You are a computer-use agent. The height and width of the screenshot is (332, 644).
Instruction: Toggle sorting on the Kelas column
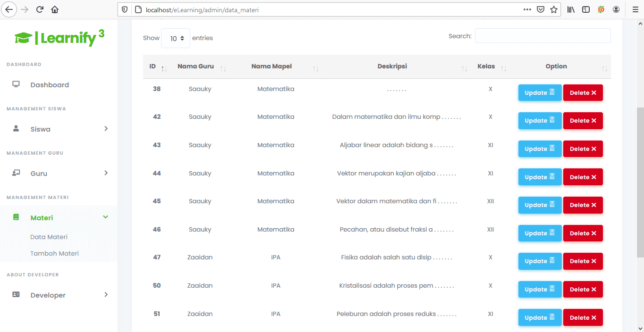[x=503, y=68]
